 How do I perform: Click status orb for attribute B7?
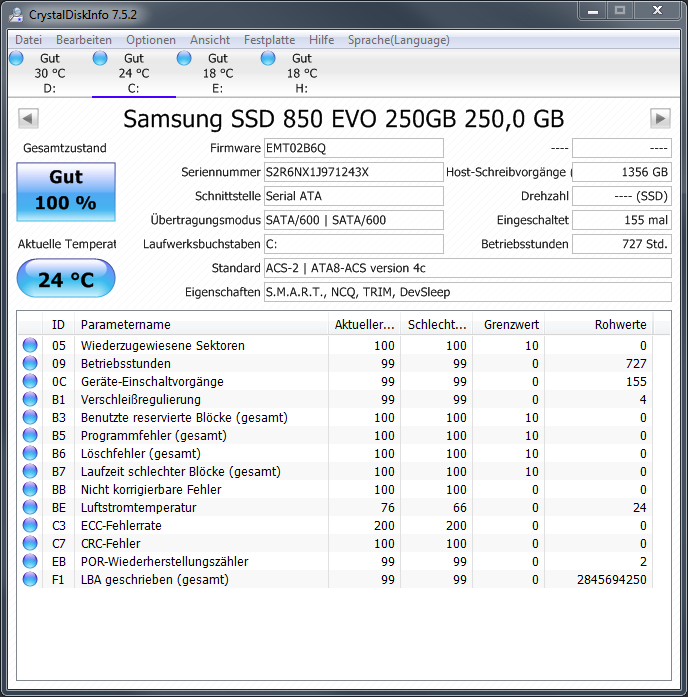click(x=30, y=471)
